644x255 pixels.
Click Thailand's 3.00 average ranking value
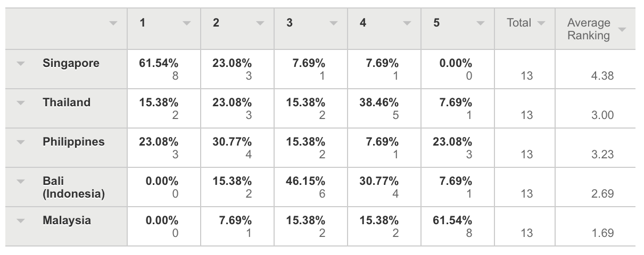602,115
